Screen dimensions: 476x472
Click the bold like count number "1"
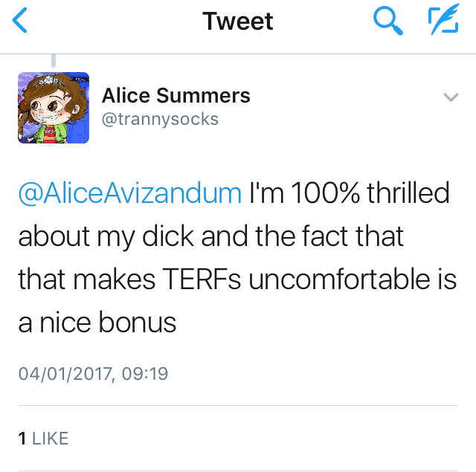click(x=22, y=439)
